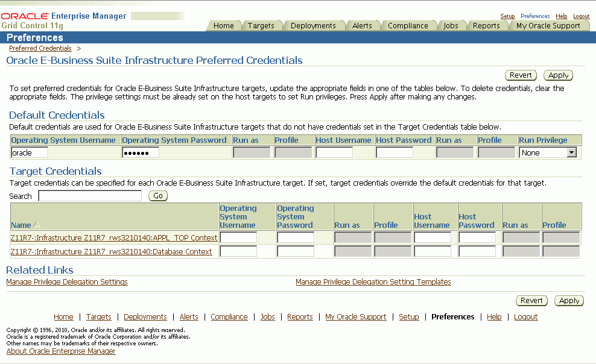Click OS Password field for APPL_TOP Context

(x=296, y=237)
